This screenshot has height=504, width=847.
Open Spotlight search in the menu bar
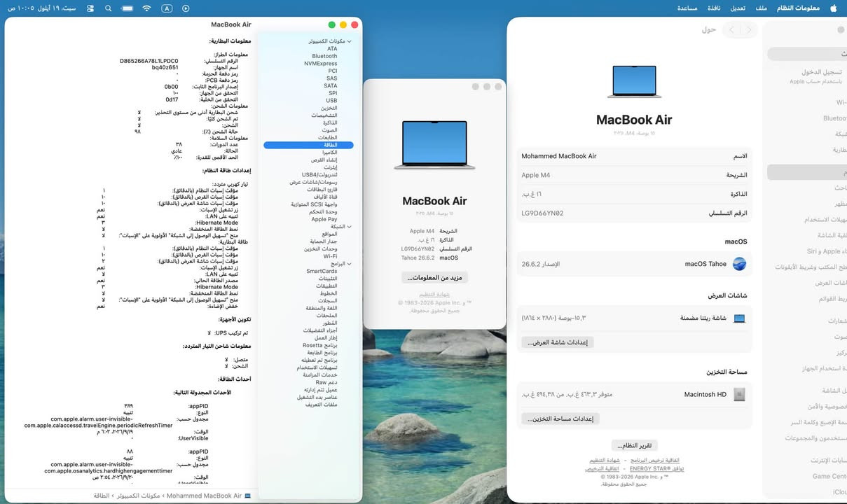pos(108,8)
